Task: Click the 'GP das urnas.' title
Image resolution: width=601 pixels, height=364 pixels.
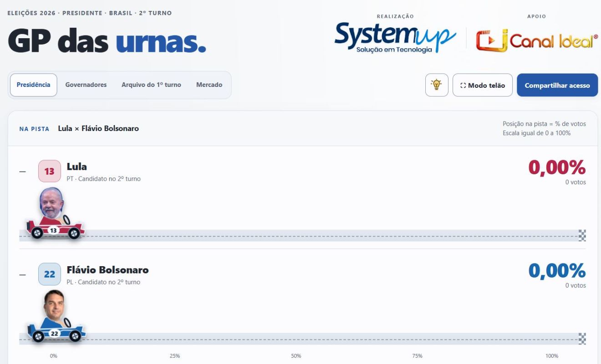Action: [107, 41]
